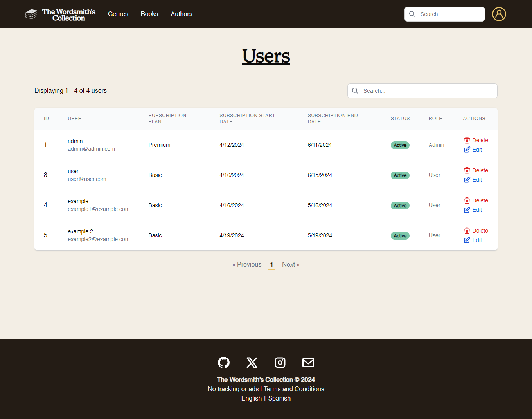532x419 pixels.
Task: Click the ID column header
Action: pos(46,119)
